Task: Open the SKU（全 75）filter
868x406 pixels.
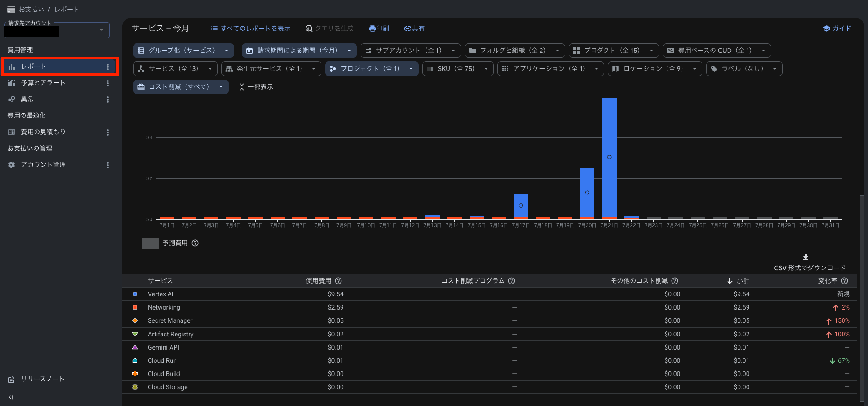Action: tap(458, 69)
